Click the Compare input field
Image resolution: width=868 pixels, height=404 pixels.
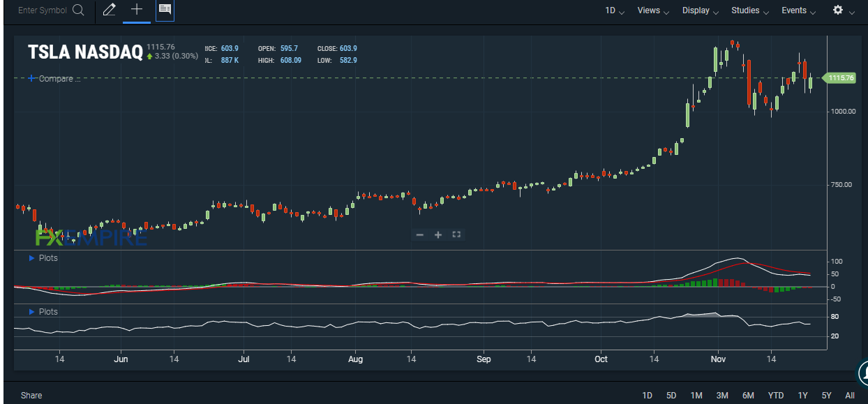(x=59, y=79)
